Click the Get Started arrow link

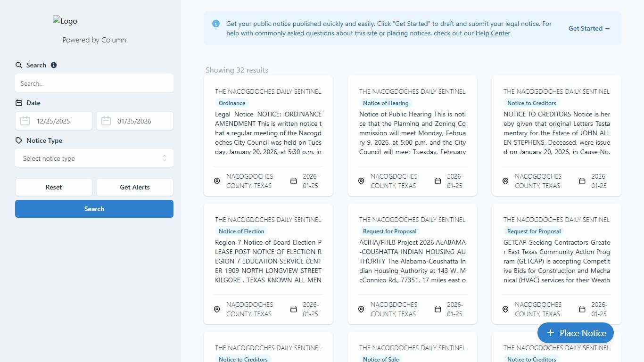[589, 28]
